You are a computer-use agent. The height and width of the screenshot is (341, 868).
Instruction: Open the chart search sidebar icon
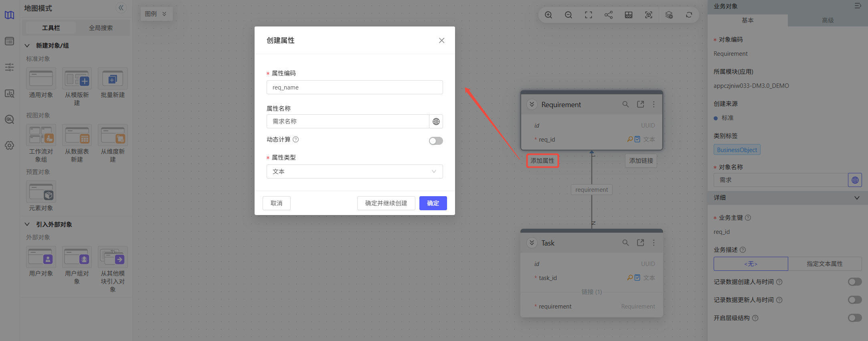[x=9, y=93]
